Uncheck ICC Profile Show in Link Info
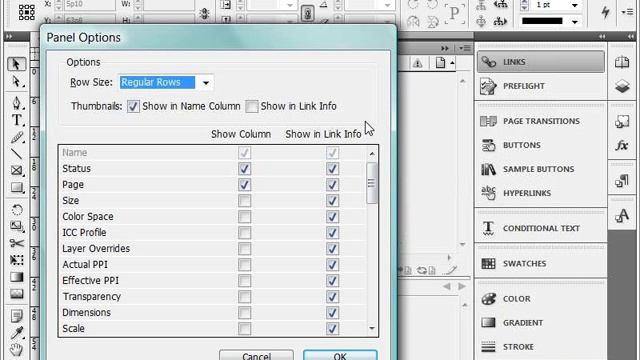Screen dimensions: 640x360 point(332,233)
